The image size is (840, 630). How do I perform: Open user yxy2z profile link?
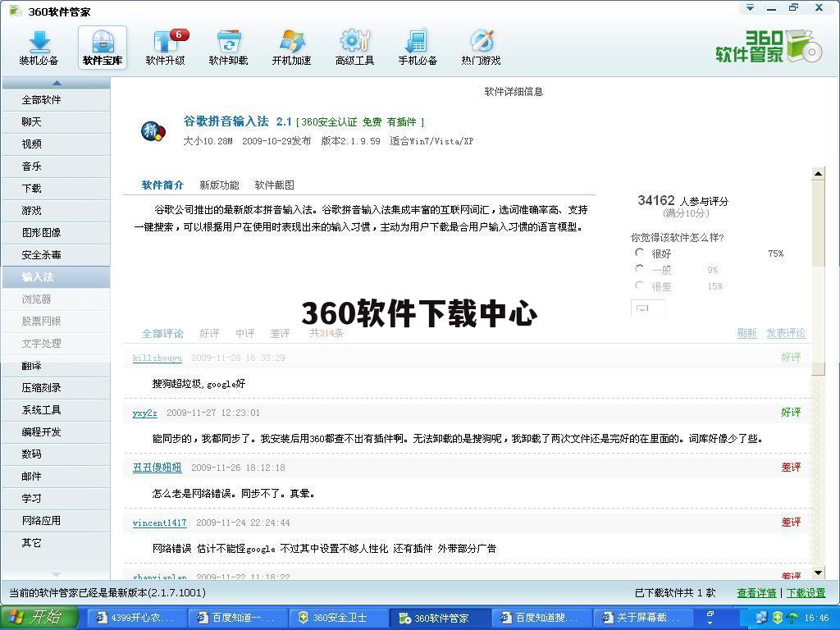[x=144, y=413]
